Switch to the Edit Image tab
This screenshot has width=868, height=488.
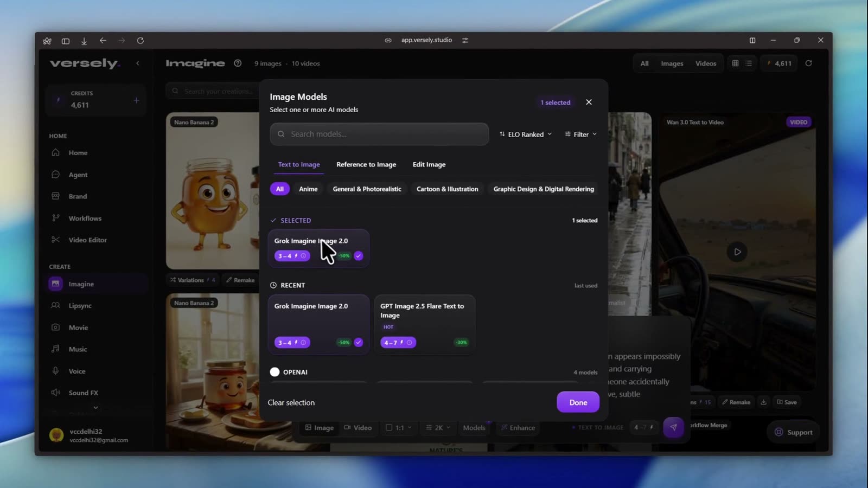(429, 164)
